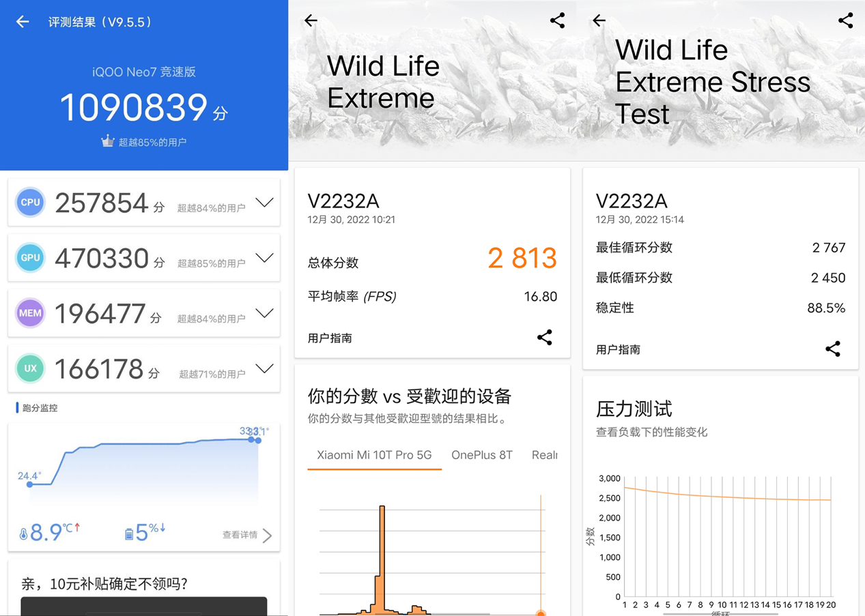The image size is (865, 616).
Task: Open the share icon atop Wild Life Extreme
Action: (x=558, y=20)
